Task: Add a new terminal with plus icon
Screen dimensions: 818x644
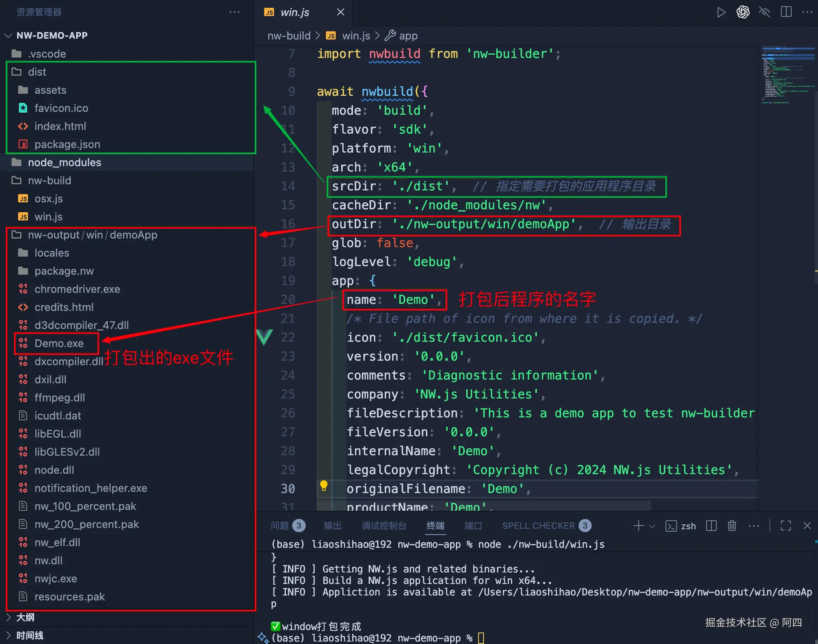Action: [x=638, y=526]
